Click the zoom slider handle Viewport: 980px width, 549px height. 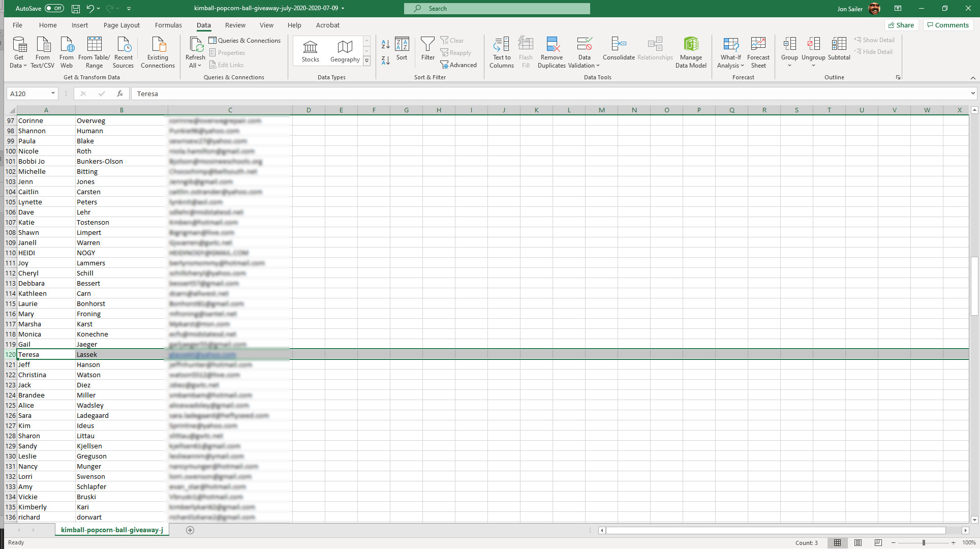[924, 542]
